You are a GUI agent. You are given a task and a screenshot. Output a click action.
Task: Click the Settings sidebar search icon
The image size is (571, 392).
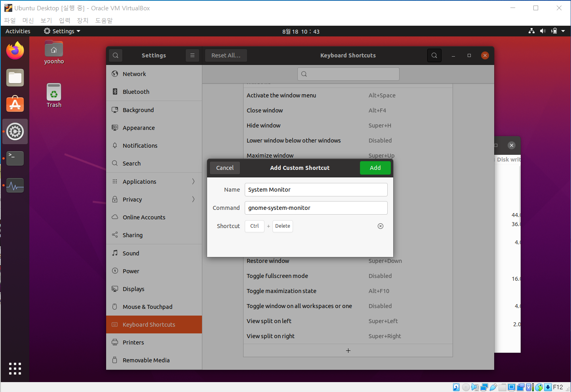click(116, 55)
